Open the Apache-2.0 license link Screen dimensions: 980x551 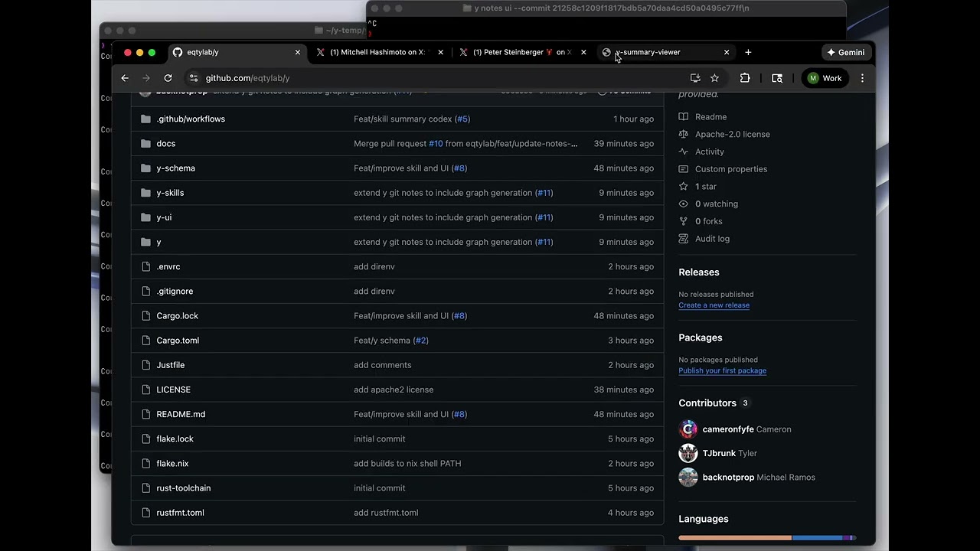[x=732, y=134]
